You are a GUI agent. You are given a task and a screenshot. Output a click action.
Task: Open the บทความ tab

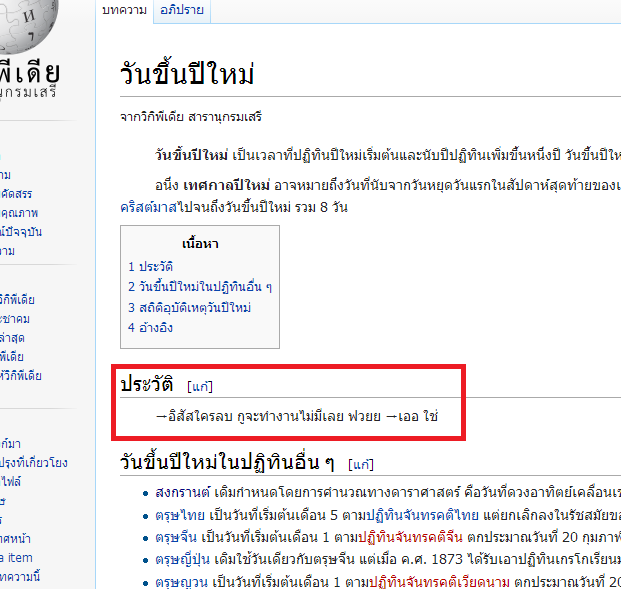(x=124, y=10)
